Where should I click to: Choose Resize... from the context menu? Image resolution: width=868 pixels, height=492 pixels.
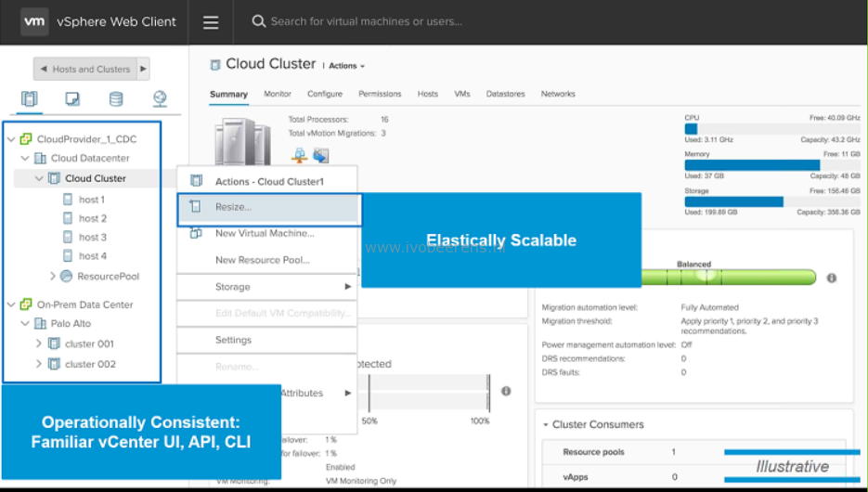[269, 209]
